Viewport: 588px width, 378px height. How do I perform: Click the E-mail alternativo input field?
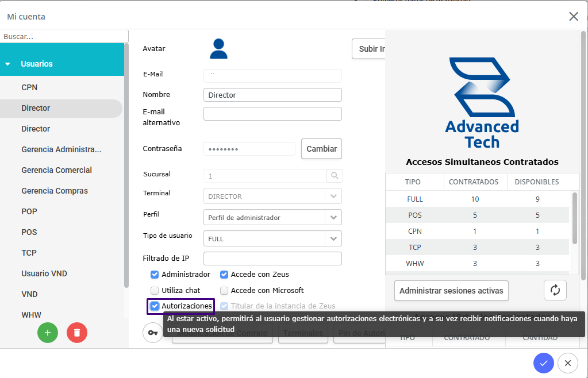tap(272, 114)
